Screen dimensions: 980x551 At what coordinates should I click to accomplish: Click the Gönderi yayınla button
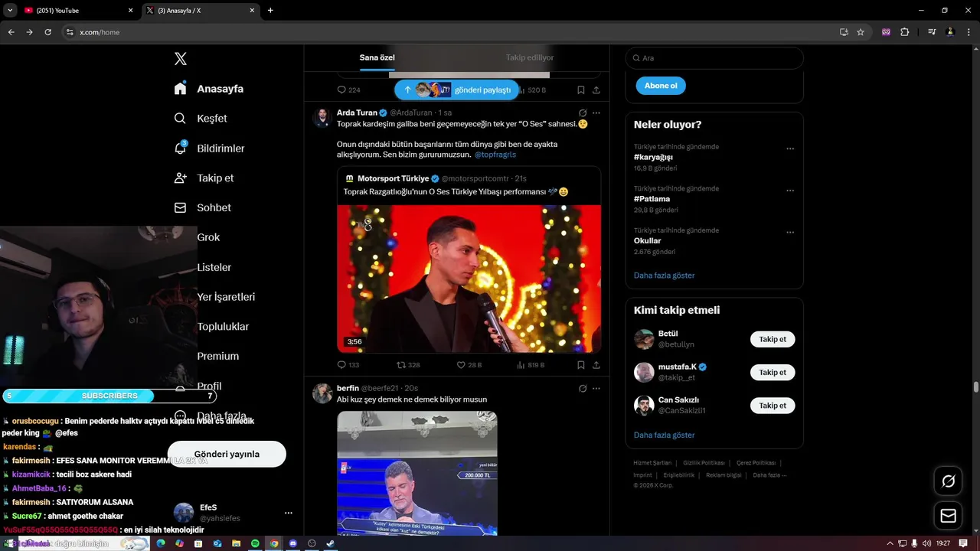pos(227,454)
